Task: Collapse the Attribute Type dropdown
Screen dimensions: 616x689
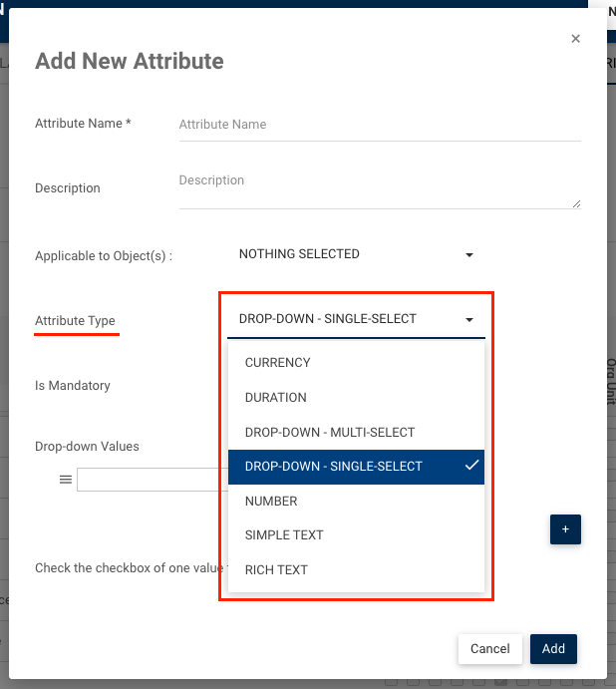Action: (x=354, y=319)
